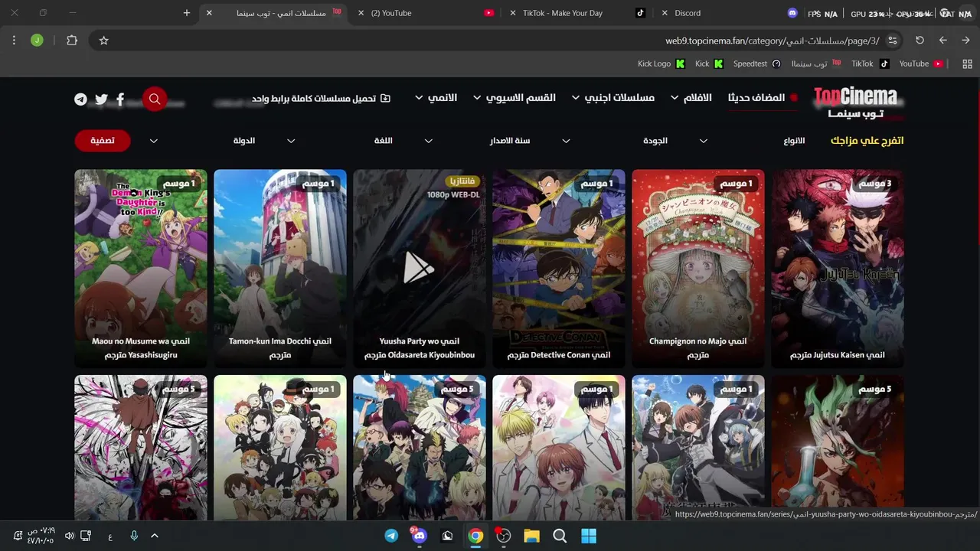
Task: Open the Kick bookmark
Action: click(x=708, y=64)
